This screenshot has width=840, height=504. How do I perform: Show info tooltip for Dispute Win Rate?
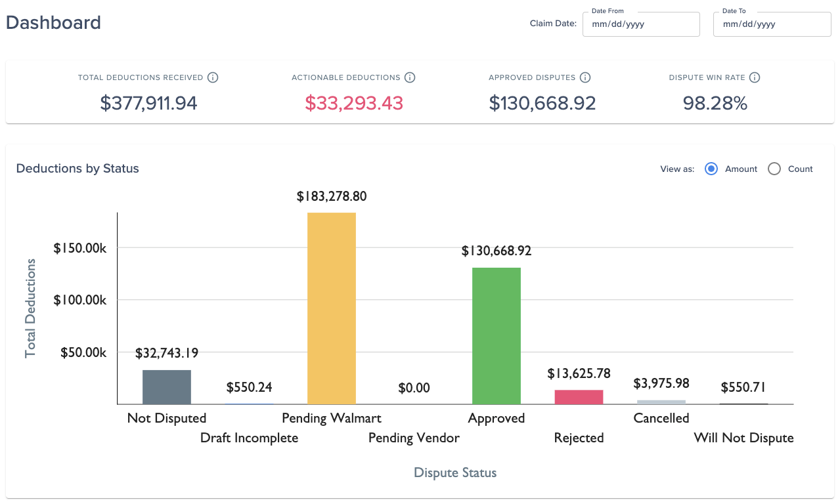755,77
